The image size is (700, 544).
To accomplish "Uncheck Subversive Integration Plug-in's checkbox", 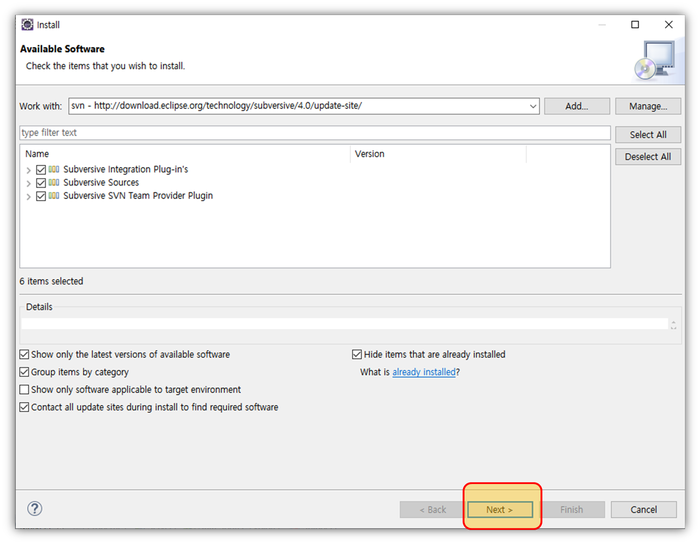I will [41, 170].
